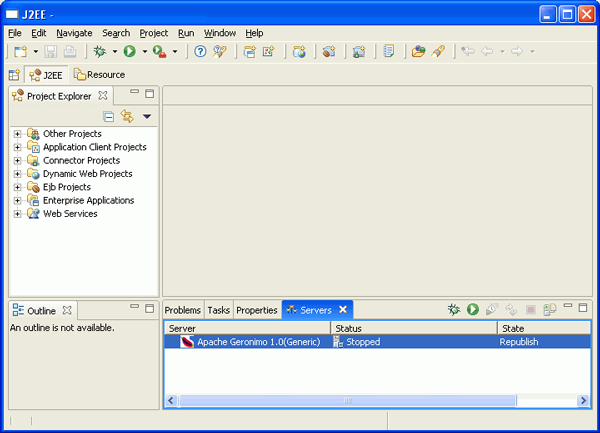Click the Create Enterprise Application icon

point(250,51)
